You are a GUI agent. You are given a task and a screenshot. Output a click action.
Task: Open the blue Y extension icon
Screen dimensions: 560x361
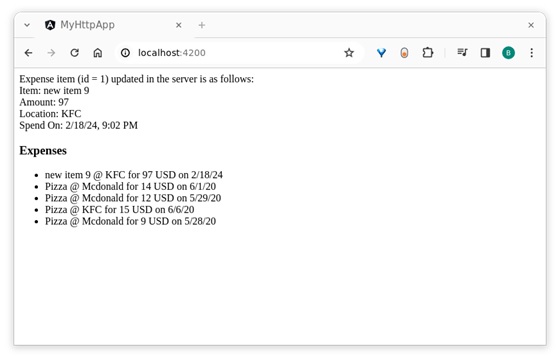[381, 53]
